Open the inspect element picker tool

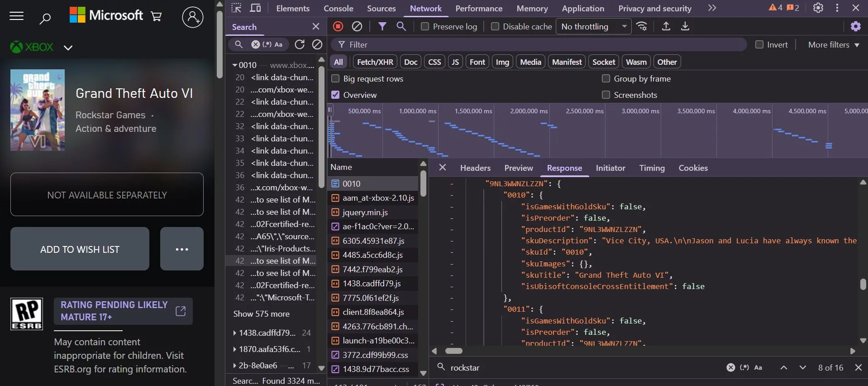point(236,8)
